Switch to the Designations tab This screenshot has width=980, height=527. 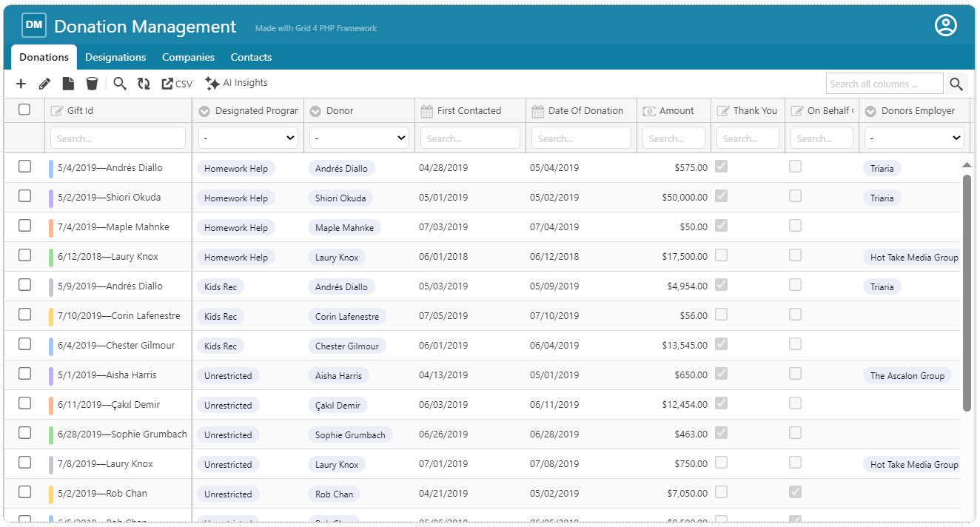click(x=115, y=57)
